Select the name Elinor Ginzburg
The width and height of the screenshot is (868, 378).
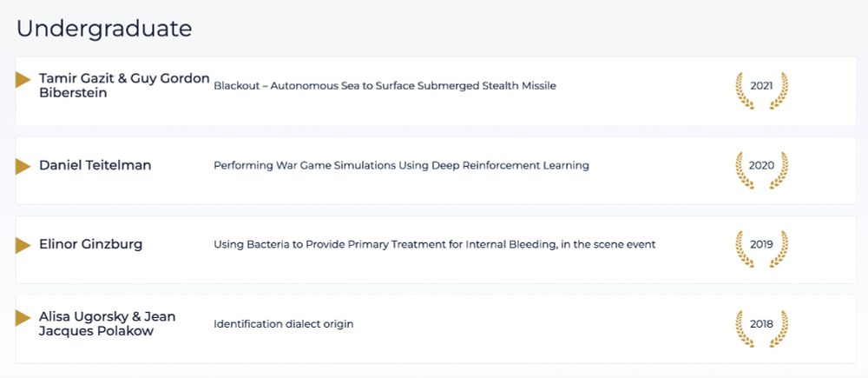[x=90, y=245]
